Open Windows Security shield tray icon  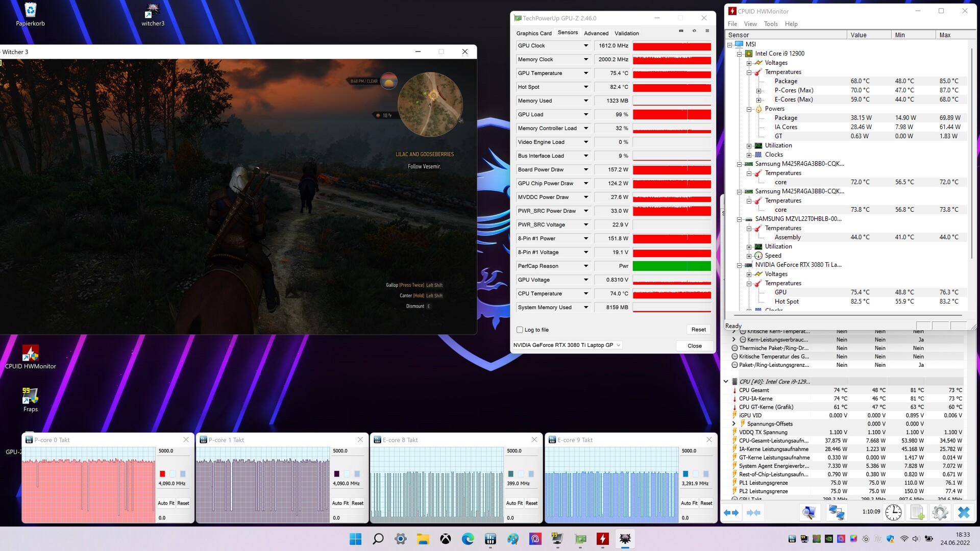click(x=891, y=539)
